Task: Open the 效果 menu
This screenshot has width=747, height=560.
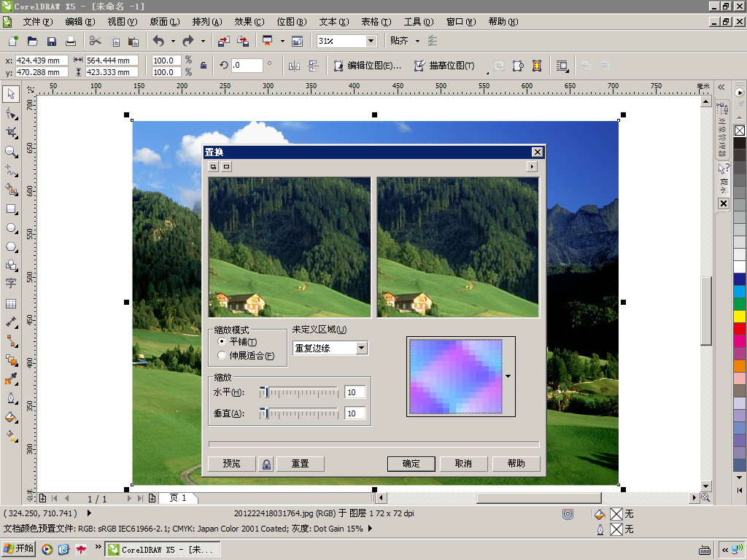Action: (249, 22)
